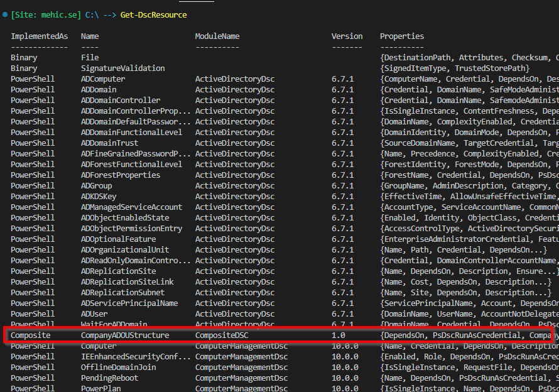Click version 1.0 in the Composite row
Screen dimensions: 559x392
[339, 335]
